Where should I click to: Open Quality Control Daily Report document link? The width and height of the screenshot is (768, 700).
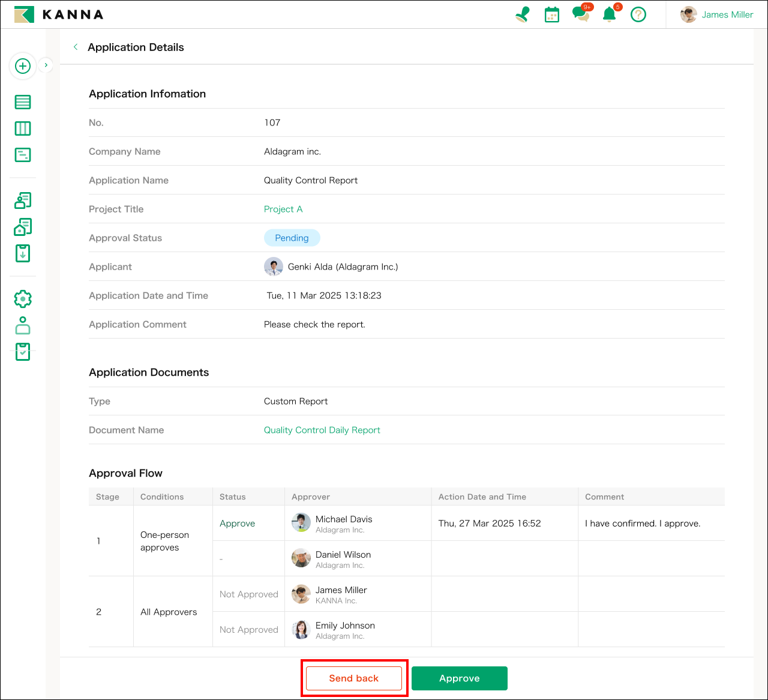point(322,430)
